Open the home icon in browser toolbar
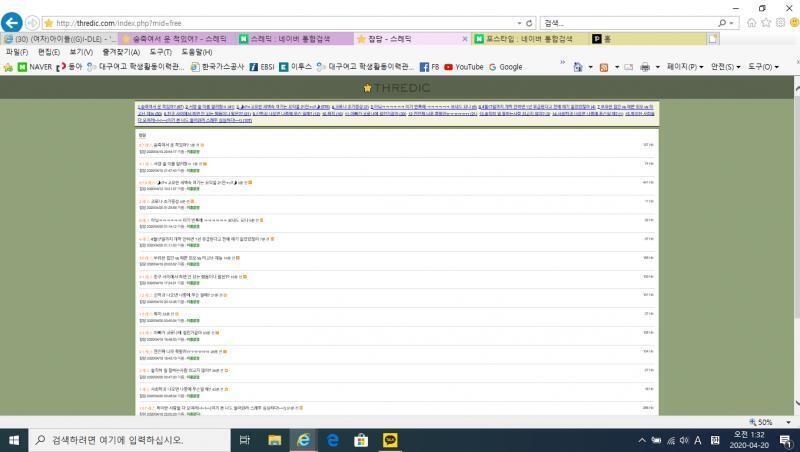 pos(752,22)
